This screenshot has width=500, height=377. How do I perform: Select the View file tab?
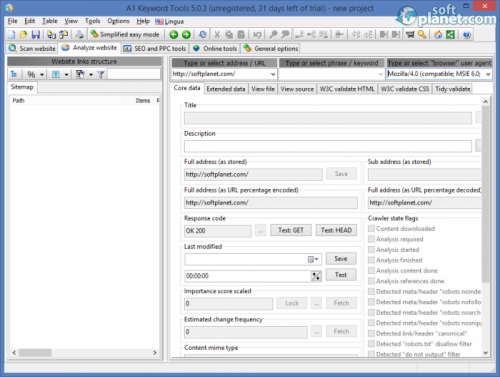pos(263,89)
